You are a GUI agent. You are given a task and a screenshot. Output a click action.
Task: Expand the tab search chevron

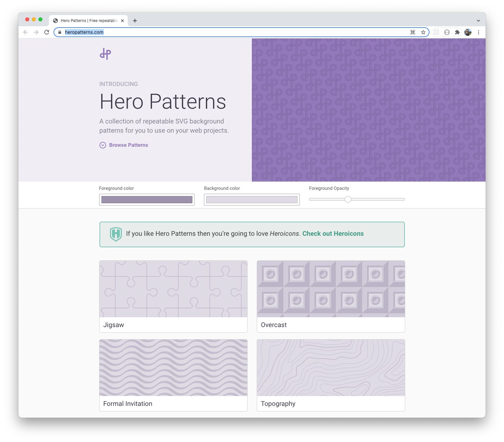tap(478, 21)
